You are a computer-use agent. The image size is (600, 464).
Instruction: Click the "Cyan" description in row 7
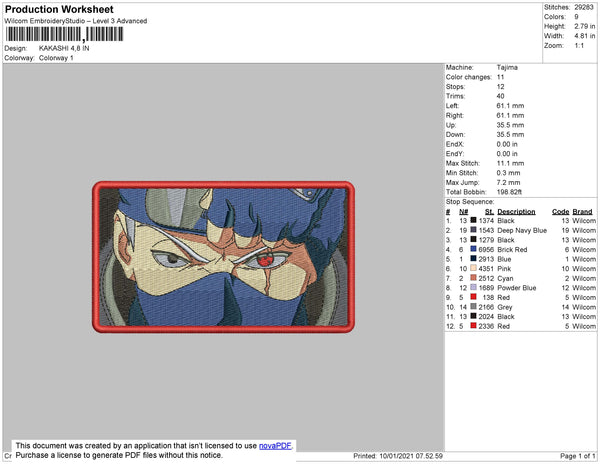point(505,278)
